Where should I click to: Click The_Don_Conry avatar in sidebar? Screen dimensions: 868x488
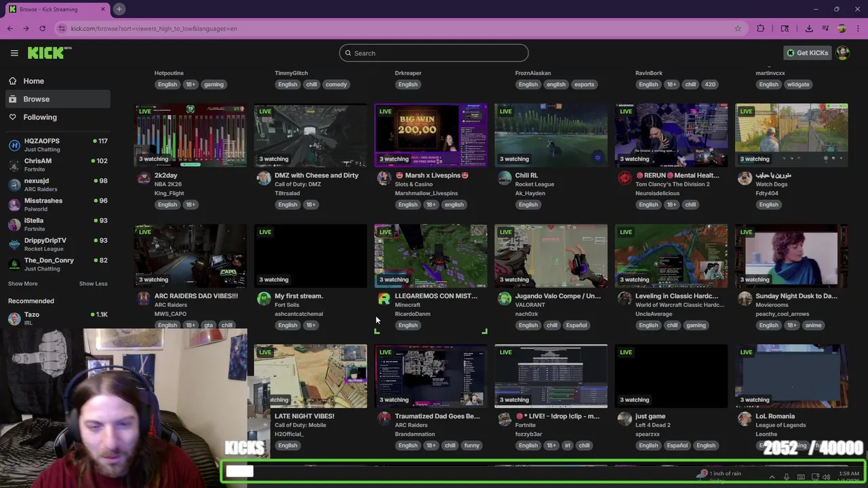pos(14,264)
